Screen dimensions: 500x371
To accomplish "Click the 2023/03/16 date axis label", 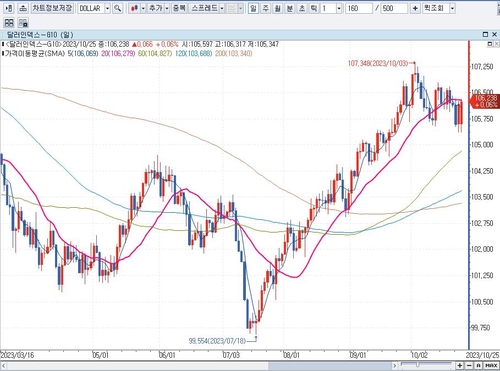I will 17,355.
